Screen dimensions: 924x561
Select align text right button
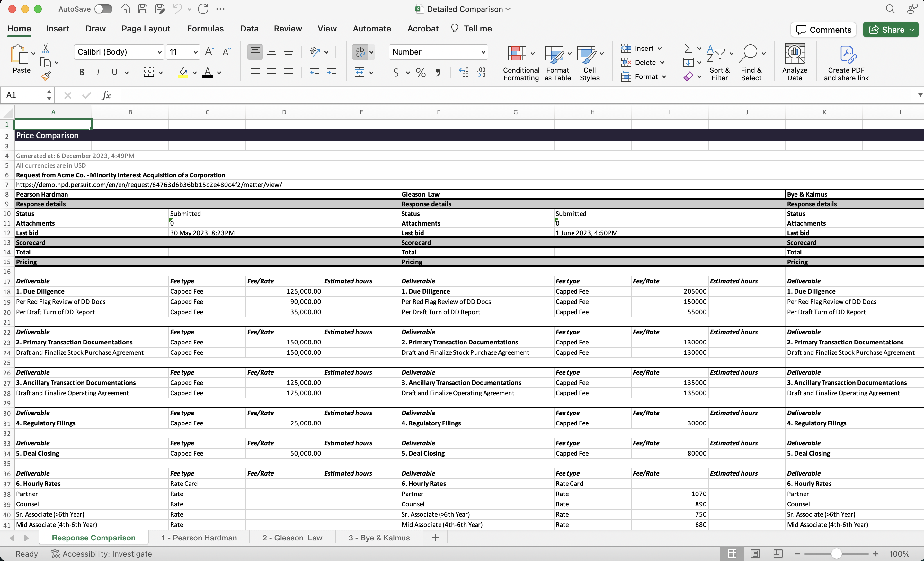(289, 72)
